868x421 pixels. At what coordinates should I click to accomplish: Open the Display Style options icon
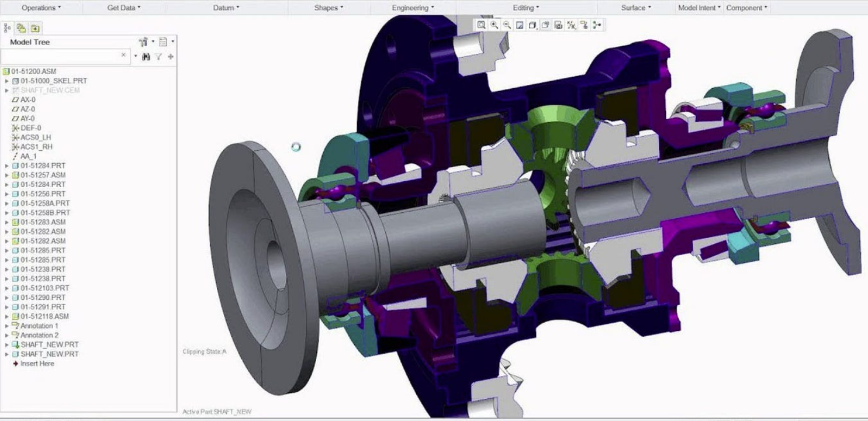pyautogui.click(x=532, y=25)
